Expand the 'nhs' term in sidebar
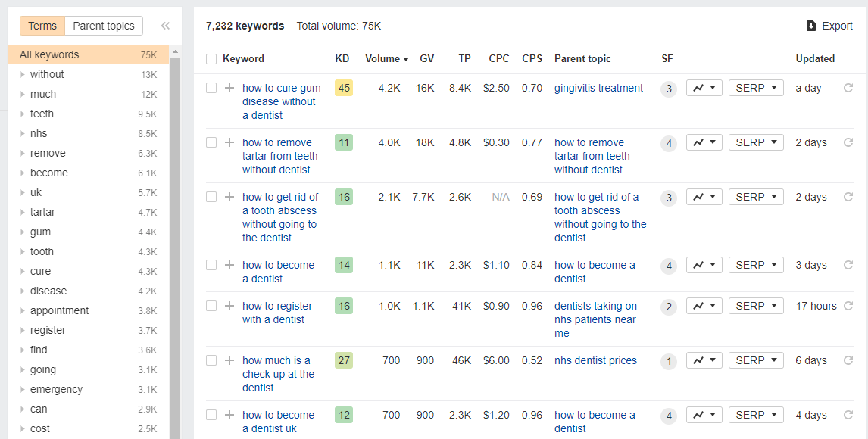Image resolution: width=868 pixels, height=439 pixels. pyautogui.click(x=23, y=134)
